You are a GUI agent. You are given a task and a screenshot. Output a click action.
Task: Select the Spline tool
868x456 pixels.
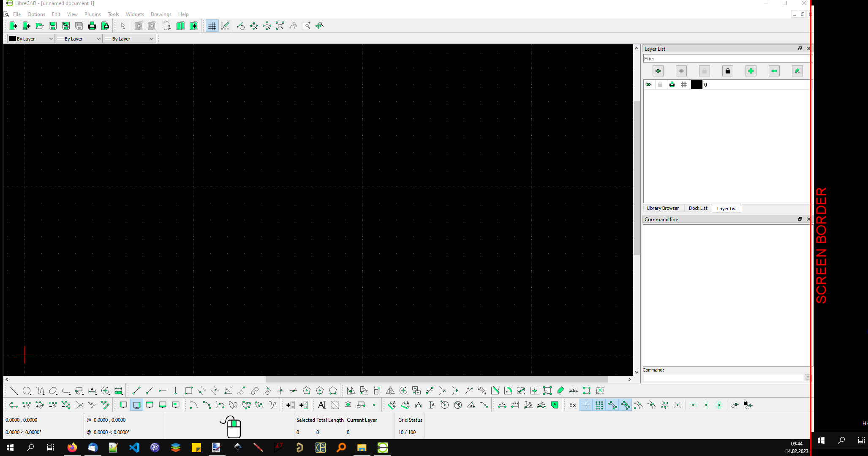point(41,391)
